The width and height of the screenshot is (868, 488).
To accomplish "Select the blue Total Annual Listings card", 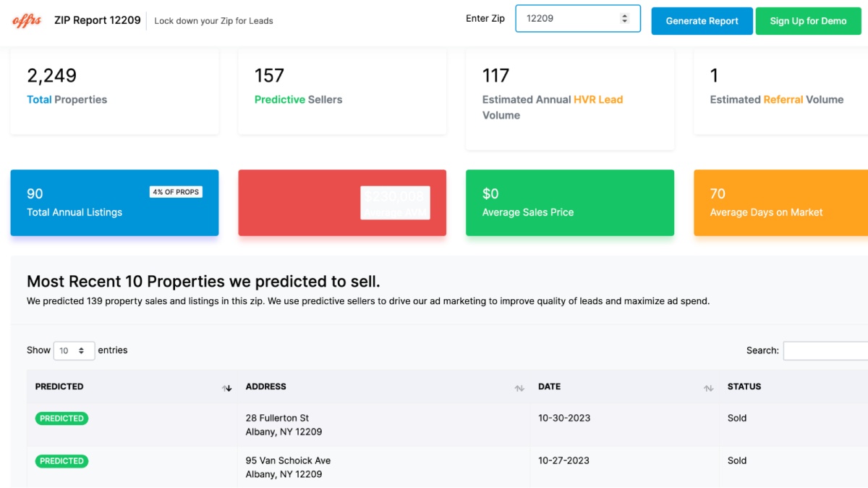I will tap(114, 203).
